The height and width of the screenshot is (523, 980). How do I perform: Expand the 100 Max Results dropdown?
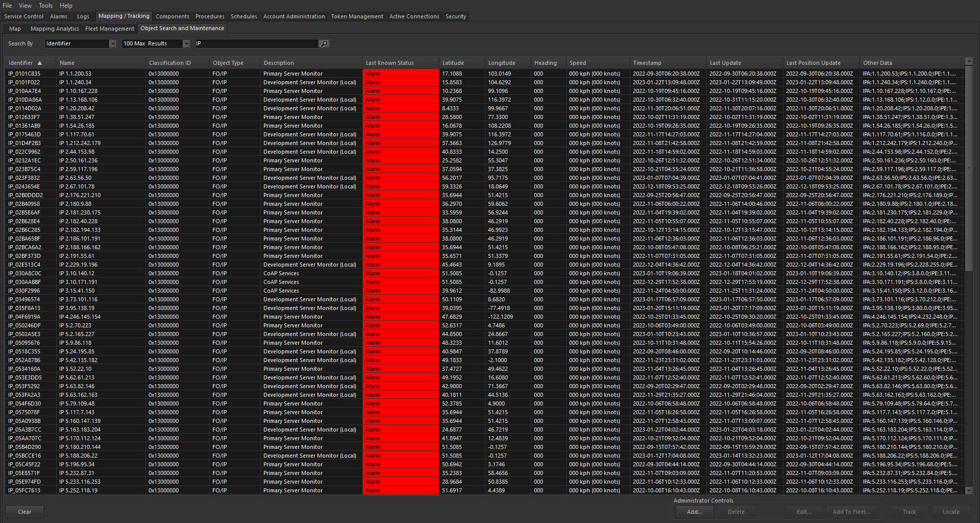(186, 44)
